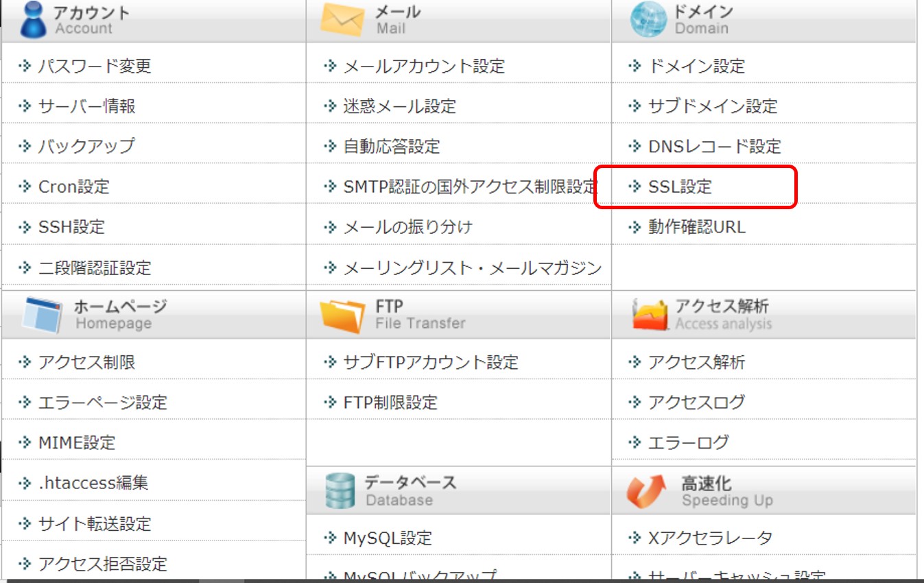Click the Access analysis chart icon
Image resolution: width=924 pixels, height=583 pixels.
click(650, 316)
